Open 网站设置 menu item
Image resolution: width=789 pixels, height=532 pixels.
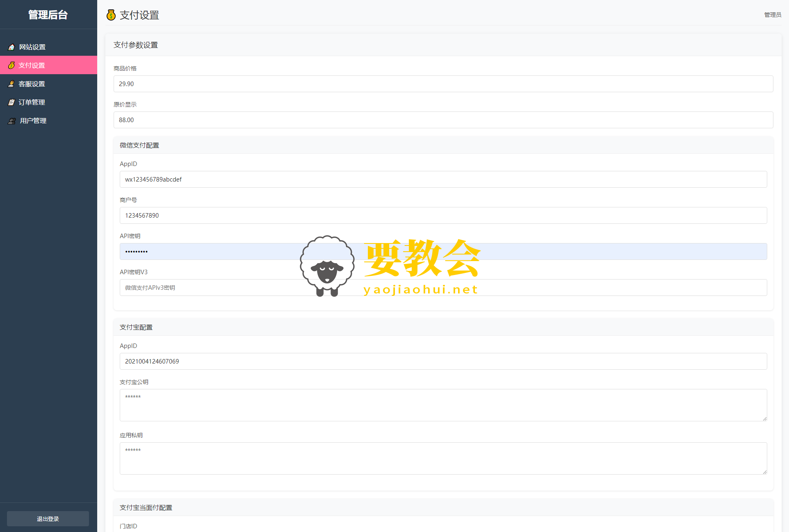pyautogui.click(x=48, y=47)
